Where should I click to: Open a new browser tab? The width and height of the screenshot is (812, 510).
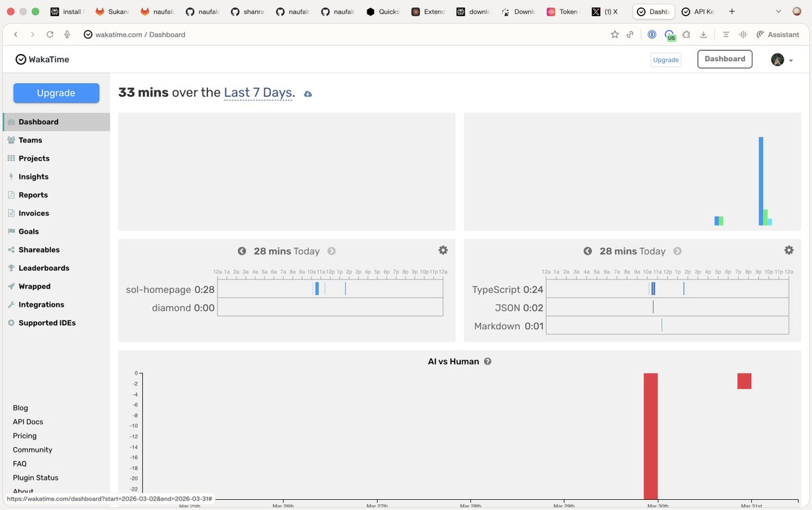click(731, 12)
